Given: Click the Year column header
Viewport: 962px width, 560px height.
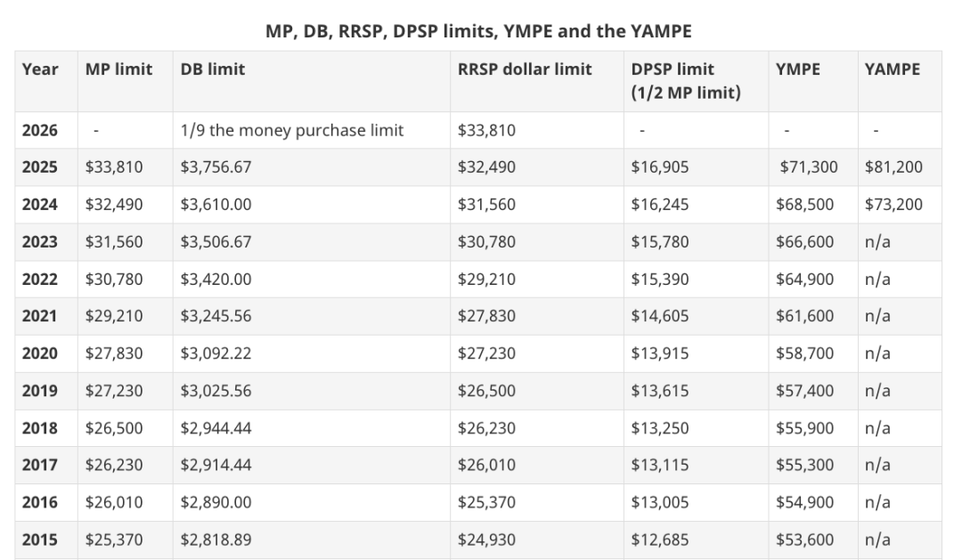Looking at the screenshot, I should (40, 69).
